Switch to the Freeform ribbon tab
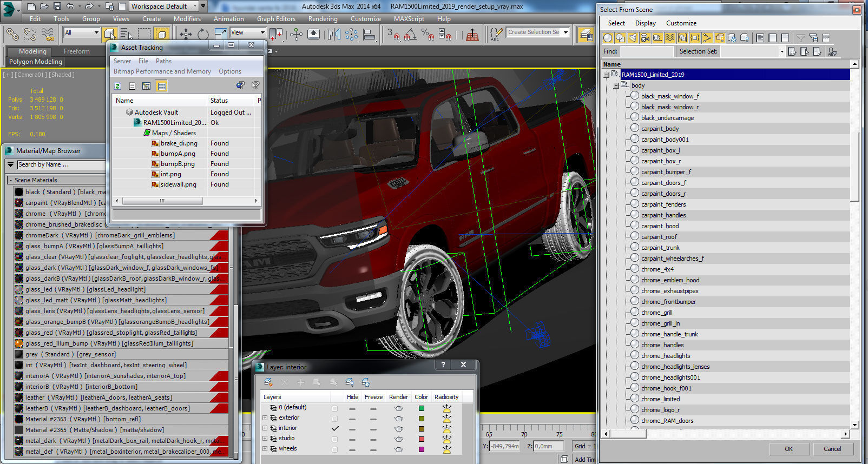 point(77,51)
